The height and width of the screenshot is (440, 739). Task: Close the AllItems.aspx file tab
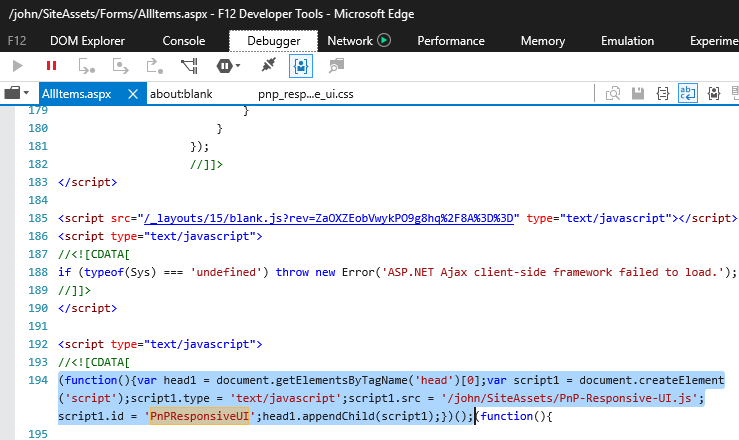[132, 93]
